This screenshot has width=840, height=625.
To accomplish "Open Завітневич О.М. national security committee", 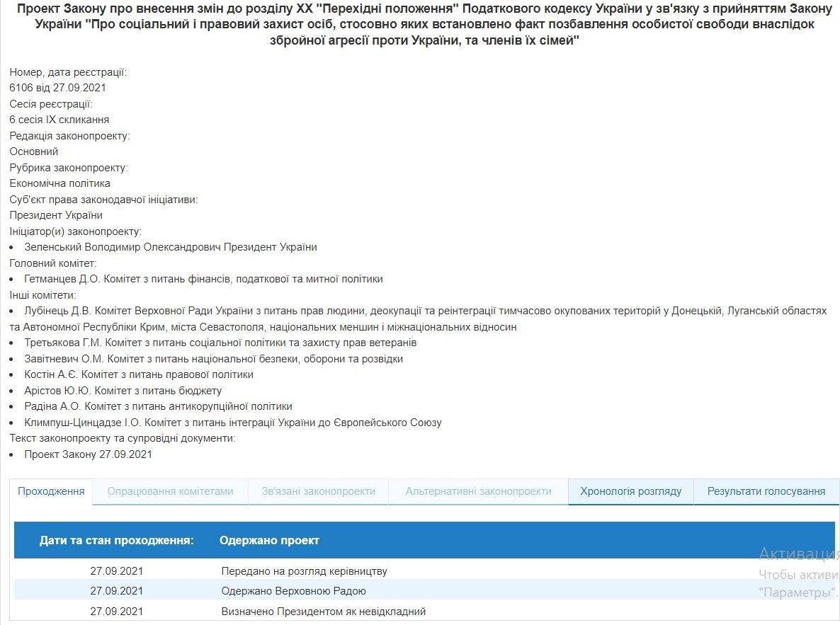I will tap(213, 359).
